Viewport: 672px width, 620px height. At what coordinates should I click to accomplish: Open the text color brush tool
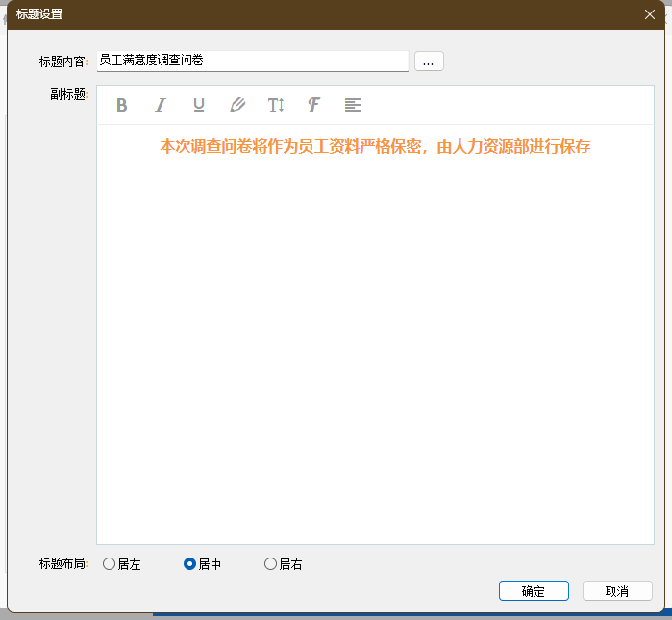click(237, 105)
